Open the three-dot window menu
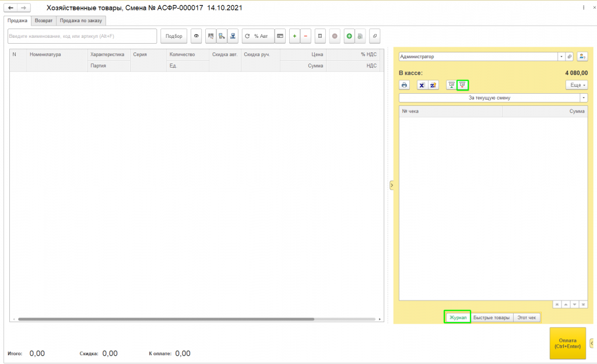The image size is (597, 364). point(583,8)
